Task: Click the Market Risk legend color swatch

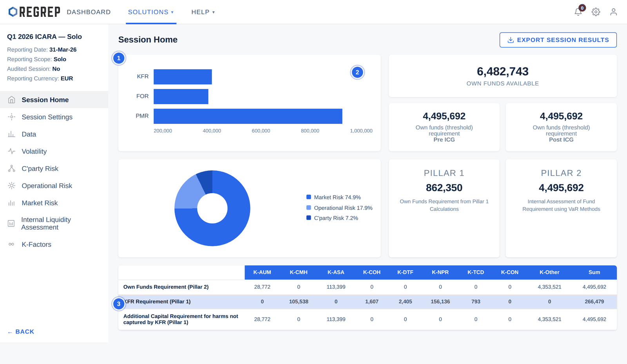Action: coord(309,197)
